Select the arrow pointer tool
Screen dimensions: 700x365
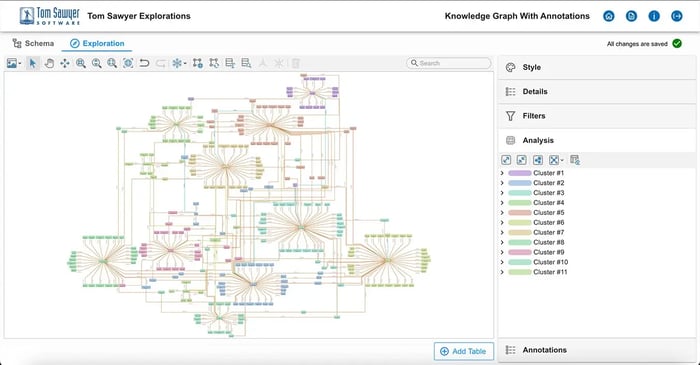[32, 63]
